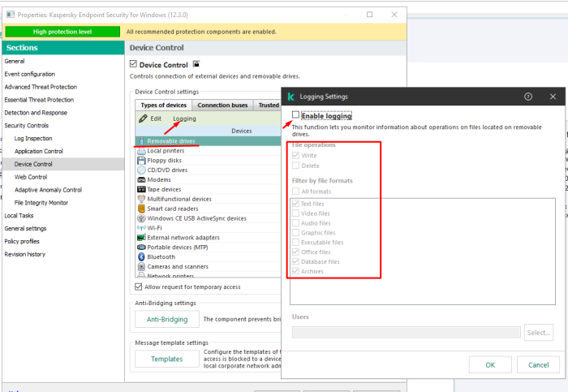Toggle the Database files checkbox

pos(295,261)
